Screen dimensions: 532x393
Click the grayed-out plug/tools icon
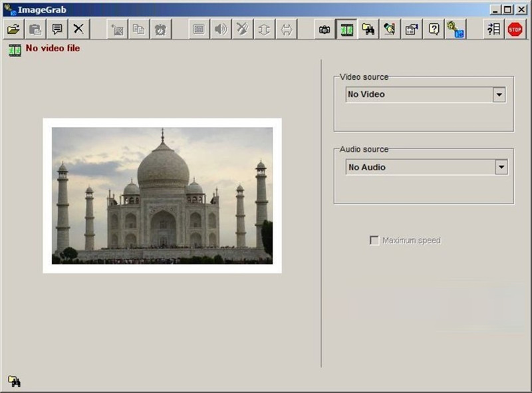click(x=243, y=29)
